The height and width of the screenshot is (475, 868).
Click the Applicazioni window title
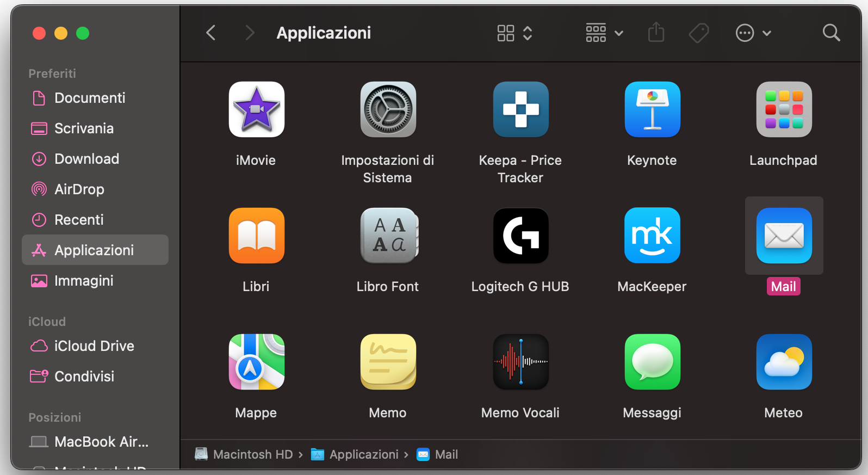pyautogui.click(x=324, y=33)
